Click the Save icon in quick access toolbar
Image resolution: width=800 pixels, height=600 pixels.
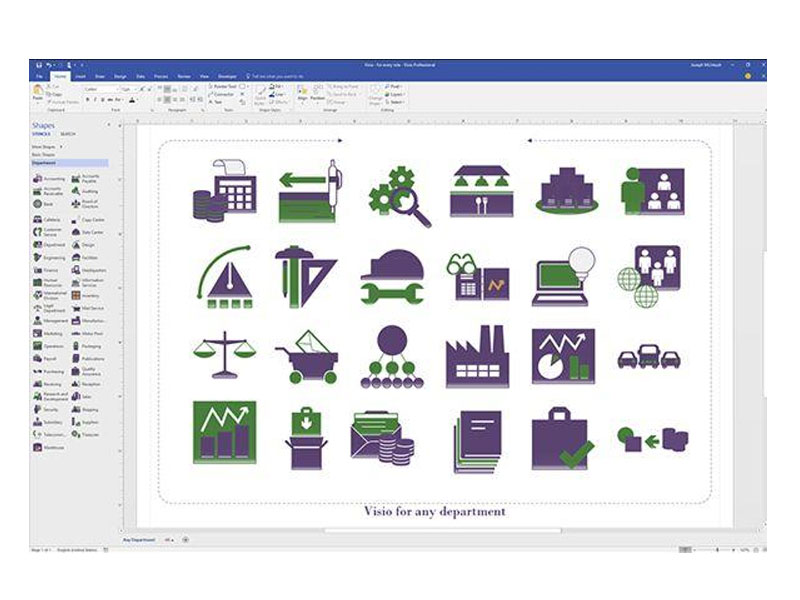point(39,65)
